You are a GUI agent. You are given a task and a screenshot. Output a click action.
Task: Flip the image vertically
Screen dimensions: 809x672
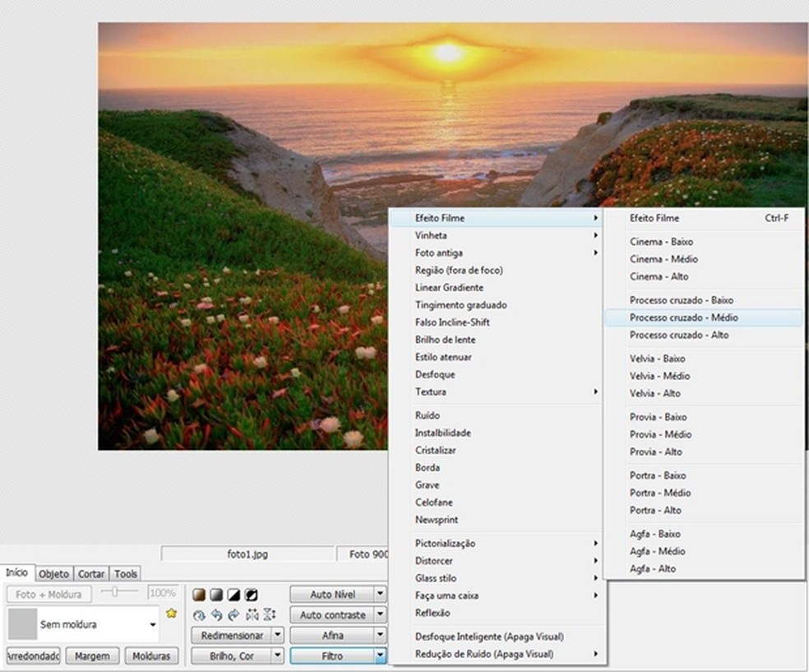[270, 615]
